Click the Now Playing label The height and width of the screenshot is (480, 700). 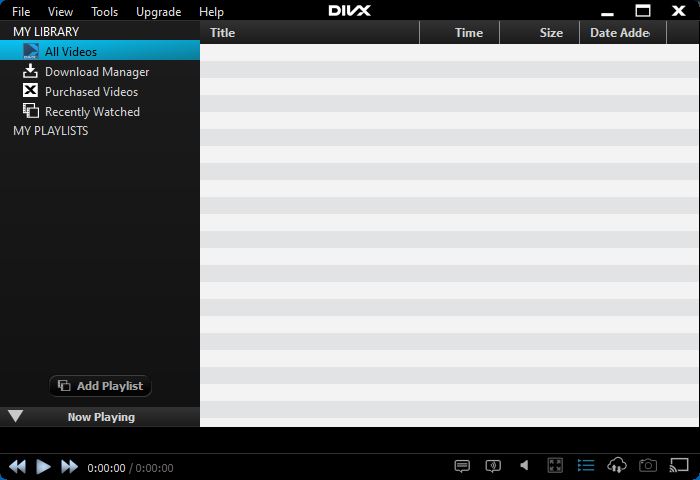coord(101,417)
